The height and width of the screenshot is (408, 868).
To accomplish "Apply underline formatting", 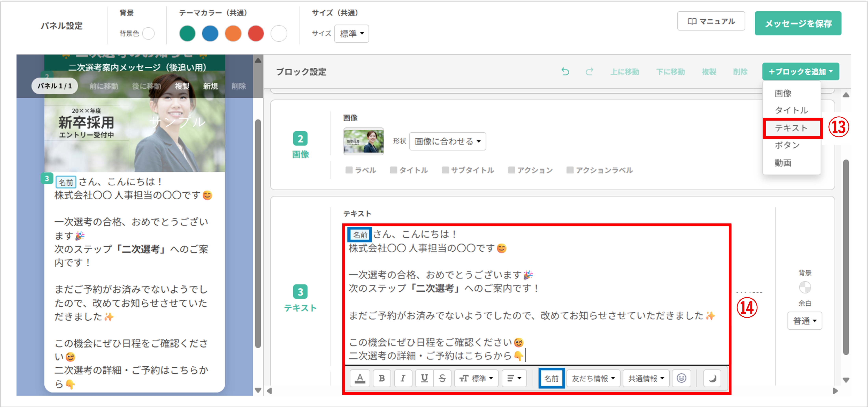I will [424, 378].
